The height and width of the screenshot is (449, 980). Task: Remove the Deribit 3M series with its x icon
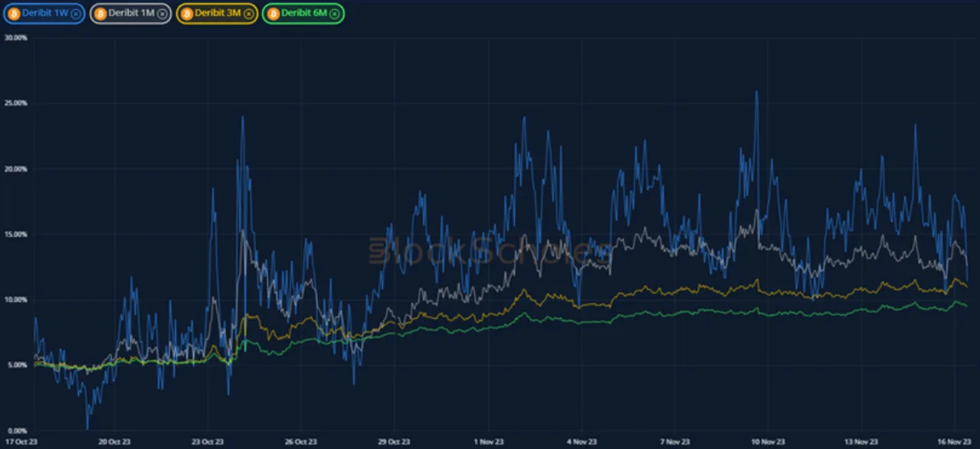click(x=249, y=14)
